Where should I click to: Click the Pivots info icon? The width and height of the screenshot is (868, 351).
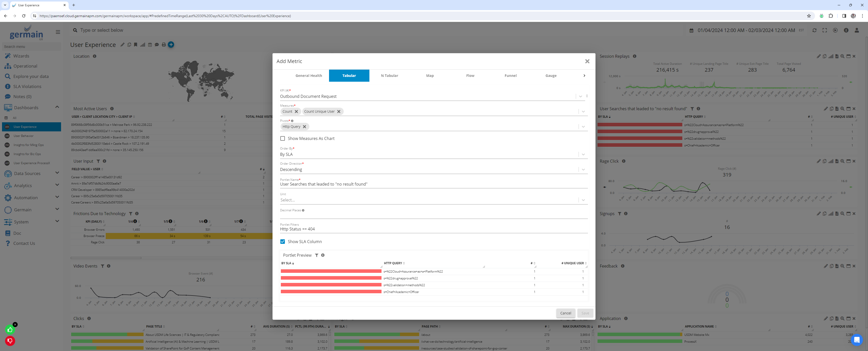tap(292, 121)
